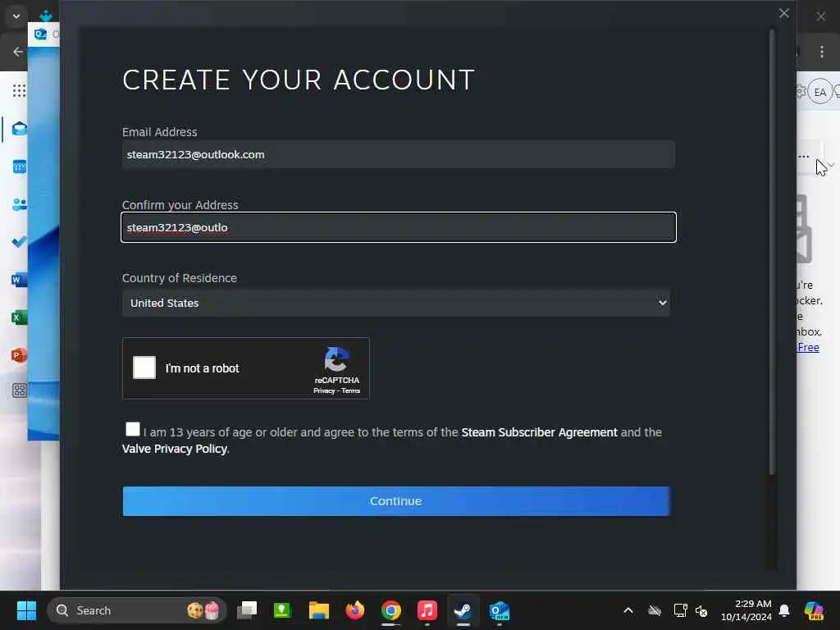840x630 pixels.
Task: Open To Do checkmark in Outlook sidebar
Action: [x=20, y=242]
